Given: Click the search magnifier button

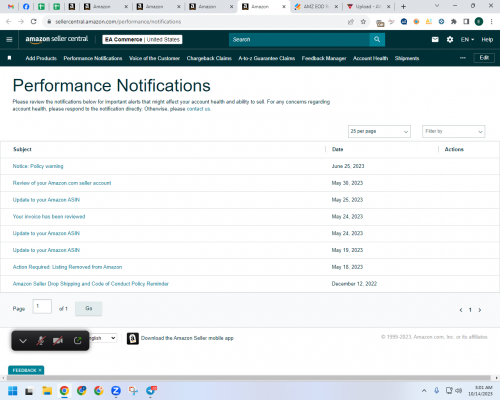Looking at the screenshot, I should (377, 40).
